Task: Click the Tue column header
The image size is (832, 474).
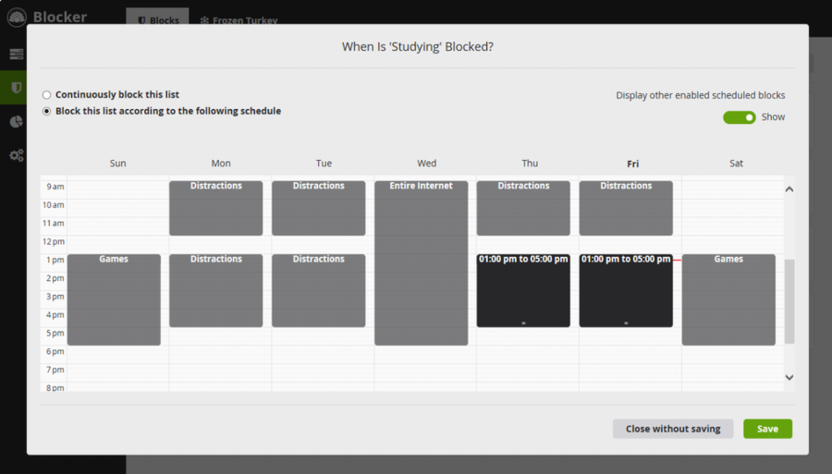Action: coord(324,163)
